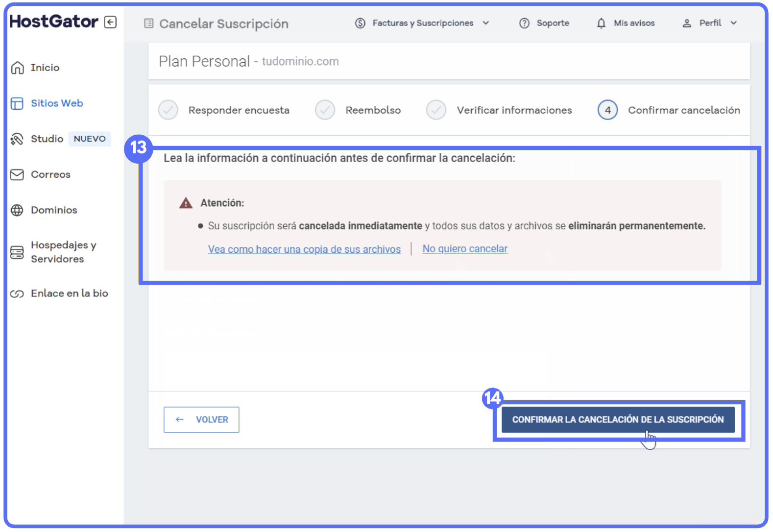Click the Soporte help question icon
This screenshot has height=532, width=773.
click(x=524, y=23)
